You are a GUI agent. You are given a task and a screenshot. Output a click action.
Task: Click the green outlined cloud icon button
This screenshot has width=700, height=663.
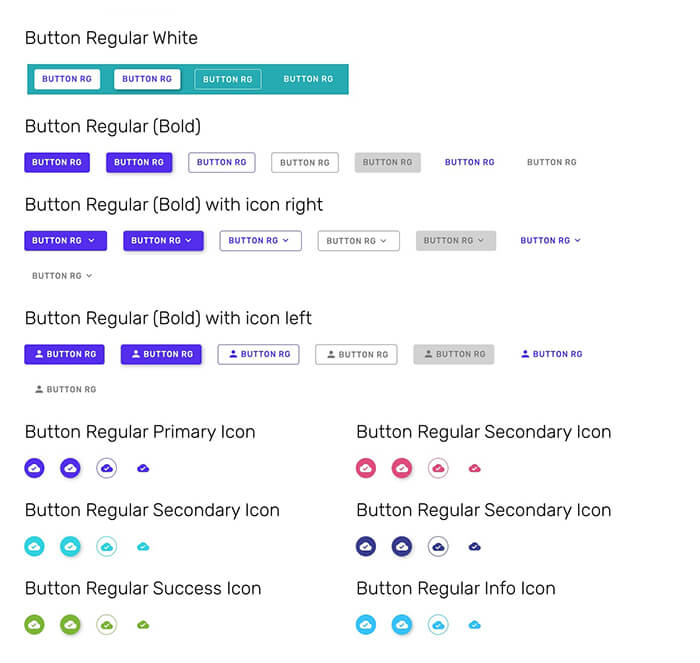pos(107,625)
